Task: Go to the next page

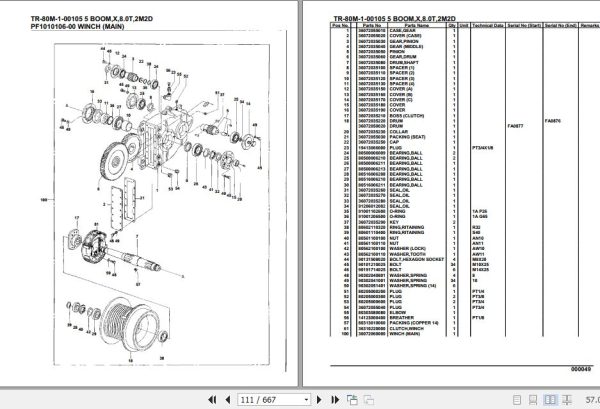Action: [319, 400]
